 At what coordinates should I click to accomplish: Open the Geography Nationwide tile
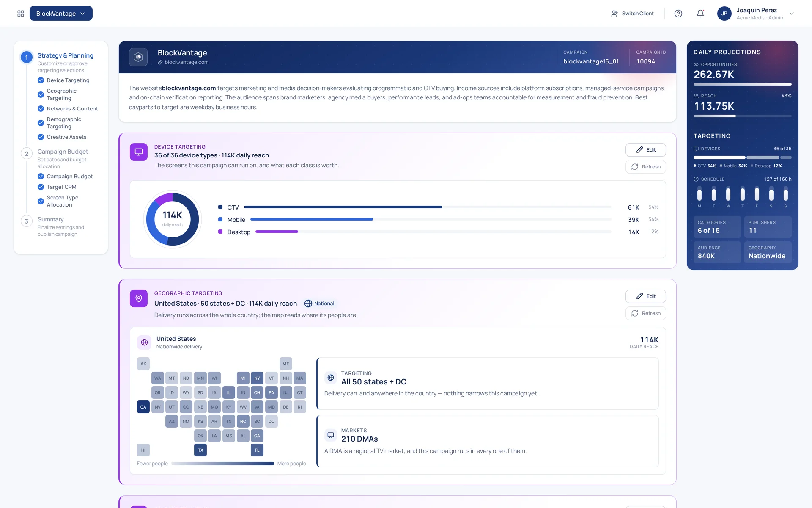[768, 252]
